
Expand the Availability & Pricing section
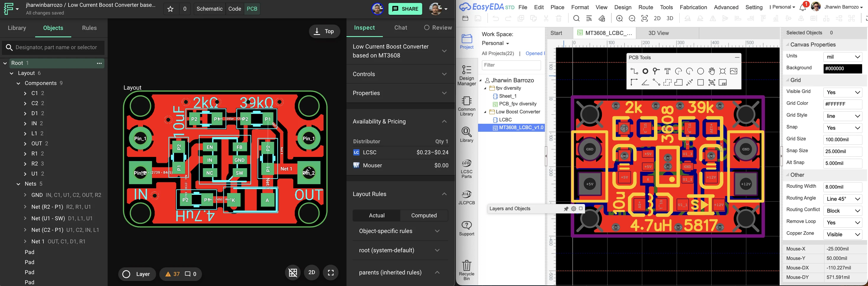pyautogui.click(x=400, y=121)
